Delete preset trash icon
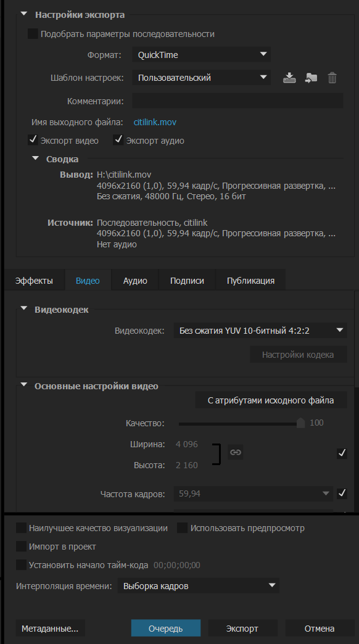The width and height of the screenshot is (359, 644). point(332,78)
